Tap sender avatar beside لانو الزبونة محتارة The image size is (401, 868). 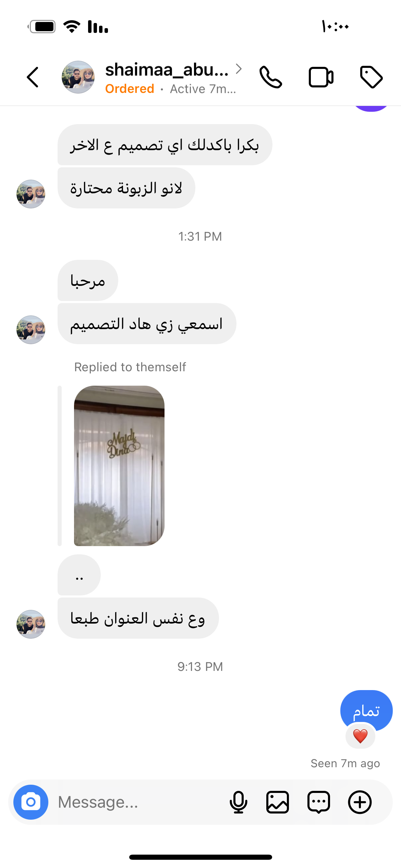point(31,194)
